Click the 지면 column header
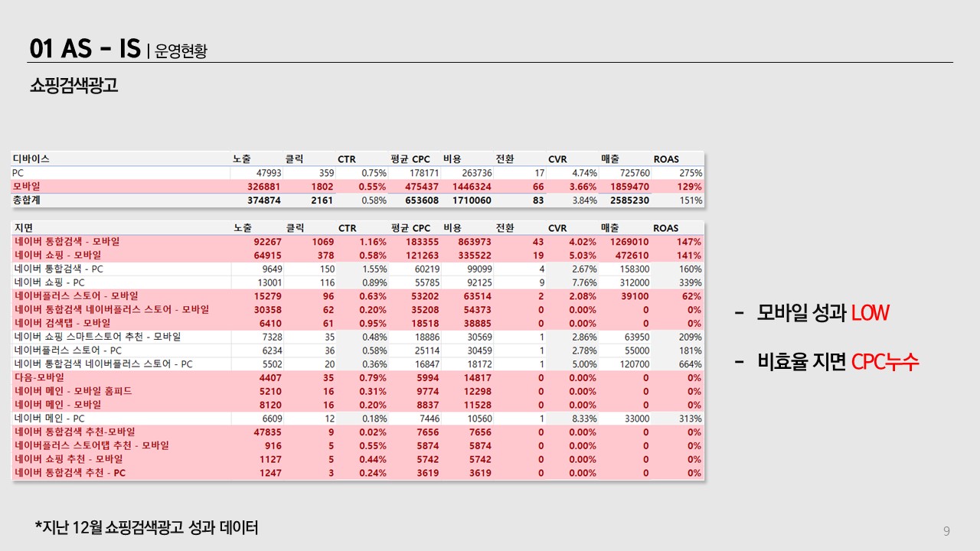This screenshot has height=551, width=980. pos(23,228)
